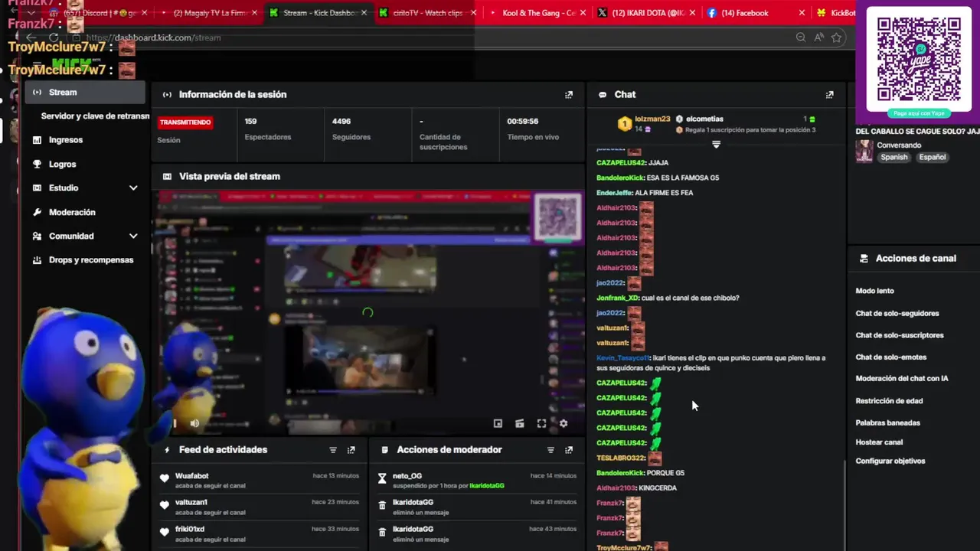Viewport: 980px width, 551px height.
Task: Click the read aloud icon in address bar
Action: (x=818, y=37)
